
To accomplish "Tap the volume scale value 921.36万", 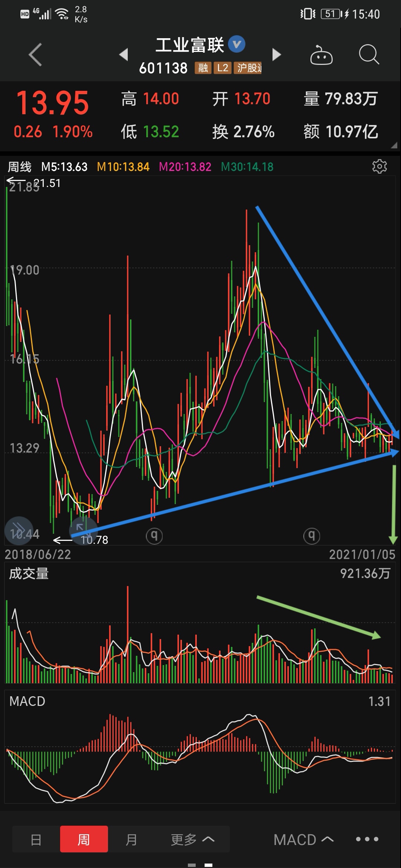I will [365, 574].
